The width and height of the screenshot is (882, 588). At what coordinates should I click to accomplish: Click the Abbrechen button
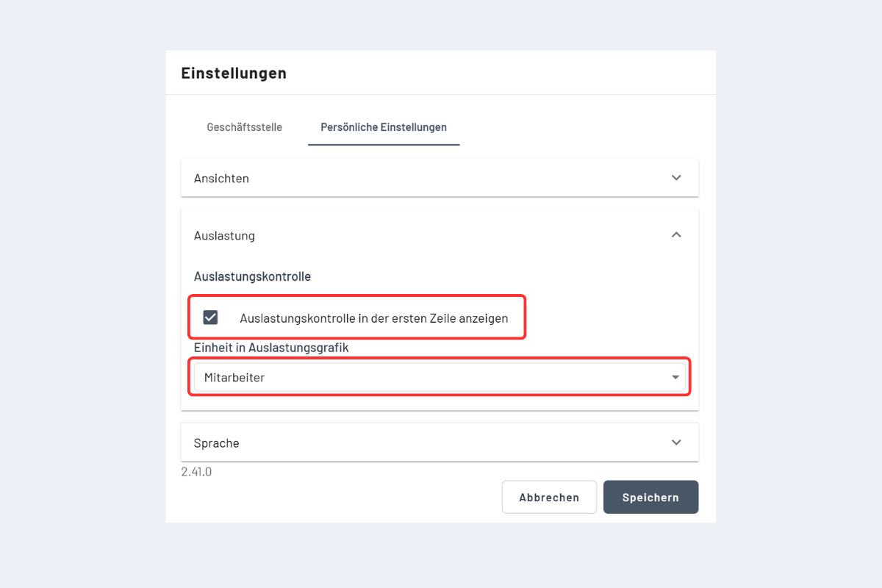coord(548,498)
